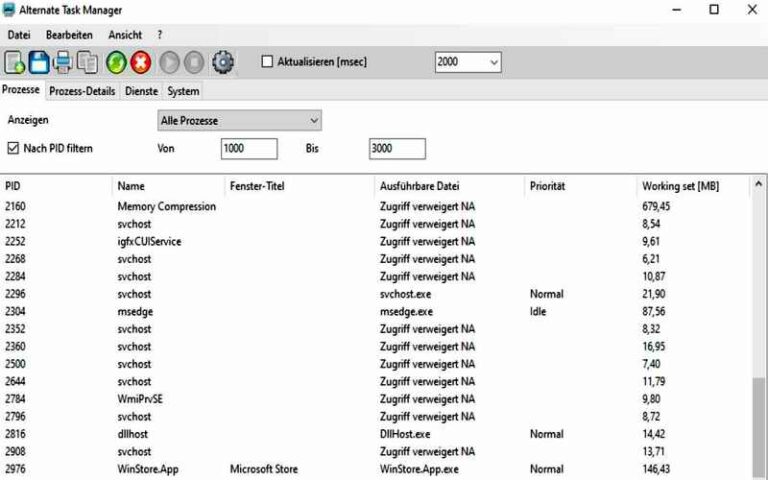Viewport: 768px width, 480px height.
Task: Click the Microsoft Store window title cell
Action: coord(264,469)
